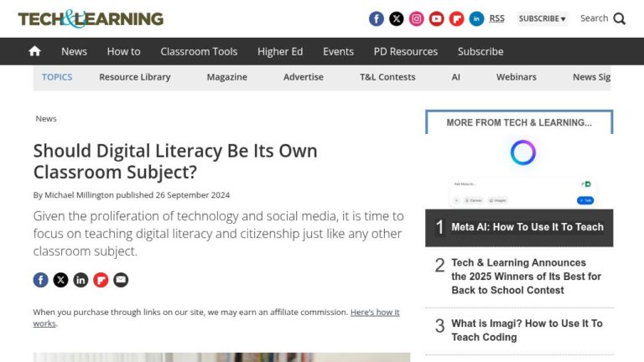Viewport: 644px width, 362px height.
Task: Select the T&L Contests topic tab
Action: pyautogui.click(x=387, y=77)
